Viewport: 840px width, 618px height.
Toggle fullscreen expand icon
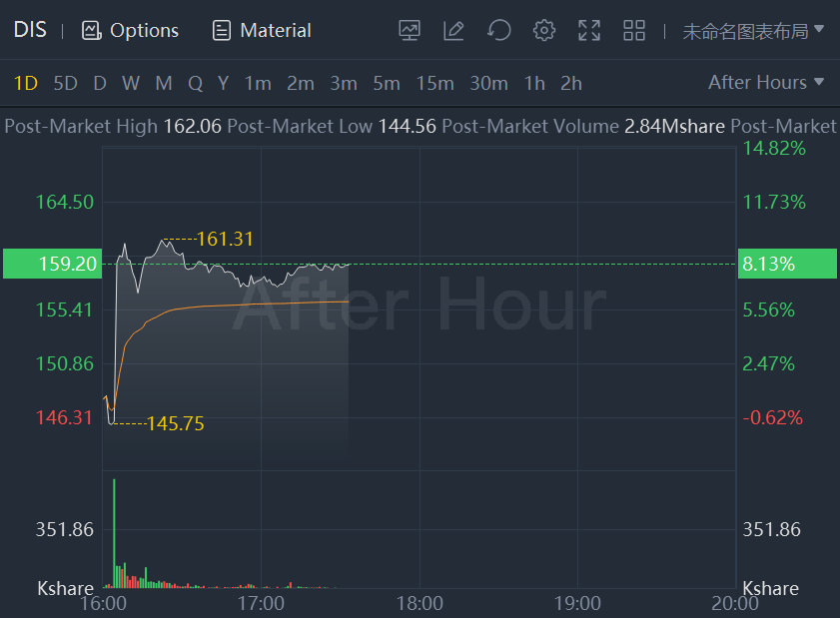tap(589, 31)
